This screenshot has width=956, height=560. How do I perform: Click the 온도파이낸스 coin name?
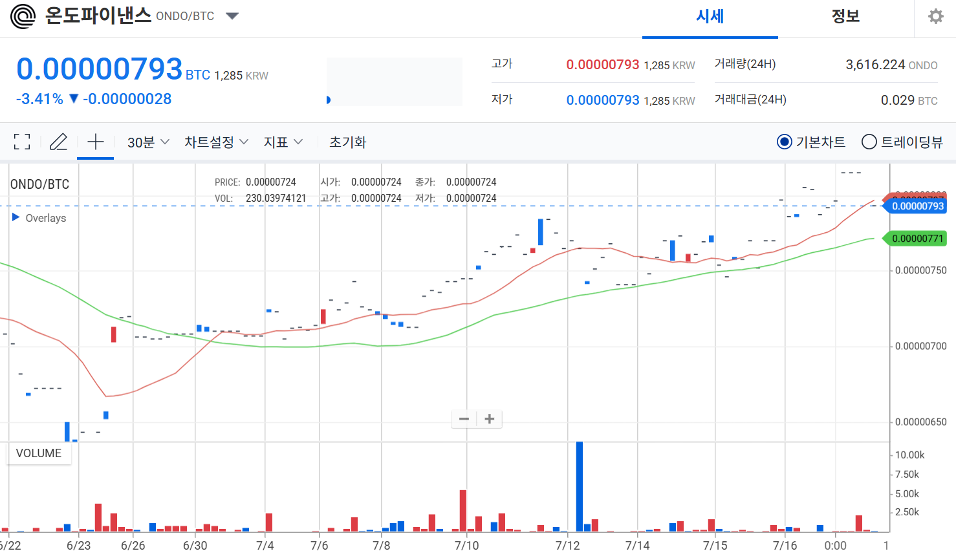coord(98,16)
